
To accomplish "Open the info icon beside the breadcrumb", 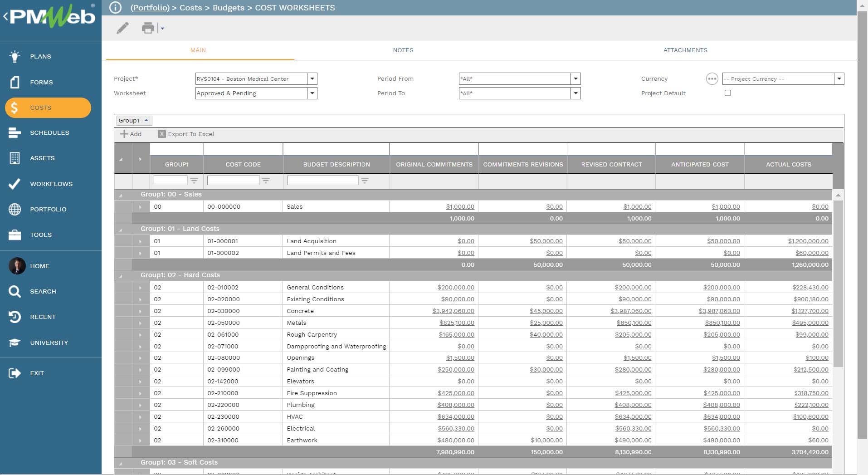I will [x=116, y=8].
